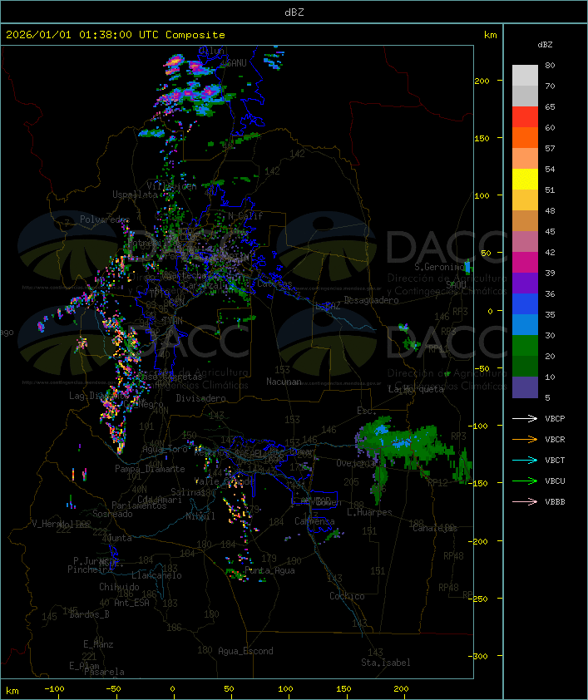Click the indigo 5-10 dBZ swatch
Viewport: 588px width, 700px height.
point(525,387)
